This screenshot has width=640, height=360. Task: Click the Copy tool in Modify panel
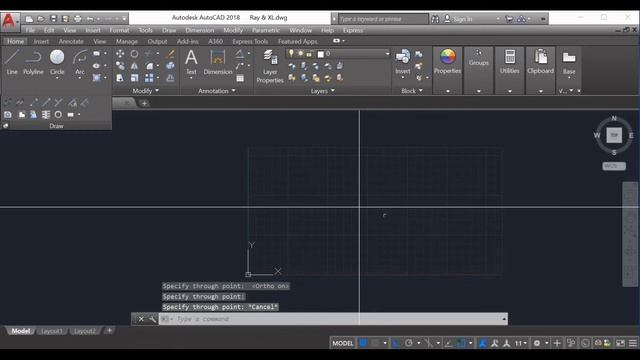(120, 66)
